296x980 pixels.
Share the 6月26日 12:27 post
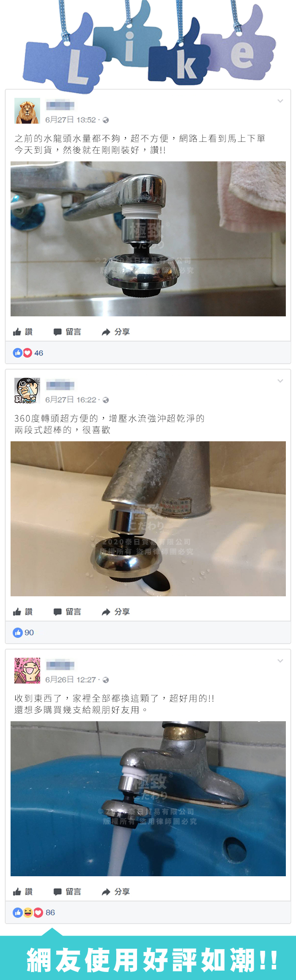pyautogui.click(x=116, y=891)
